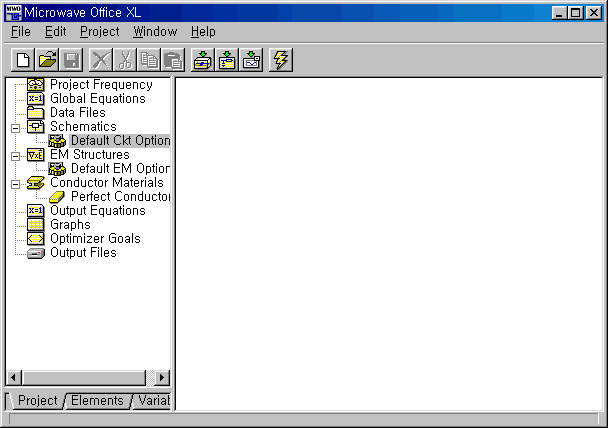Click the Add New Graph toolbar icon
This screenshot has width=608, height=428.
point(251,60)
